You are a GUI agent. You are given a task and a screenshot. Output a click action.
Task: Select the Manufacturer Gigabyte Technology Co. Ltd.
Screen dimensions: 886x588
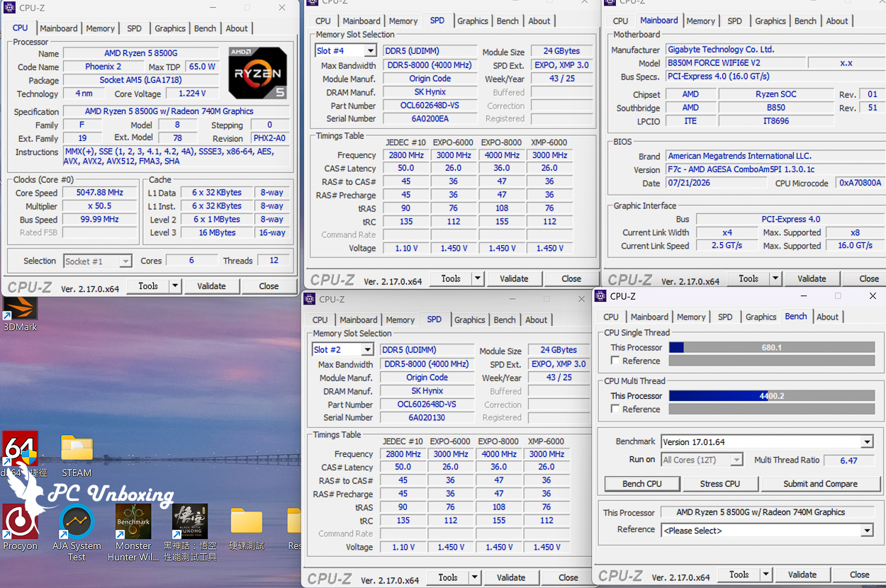[x=775, y=50]
